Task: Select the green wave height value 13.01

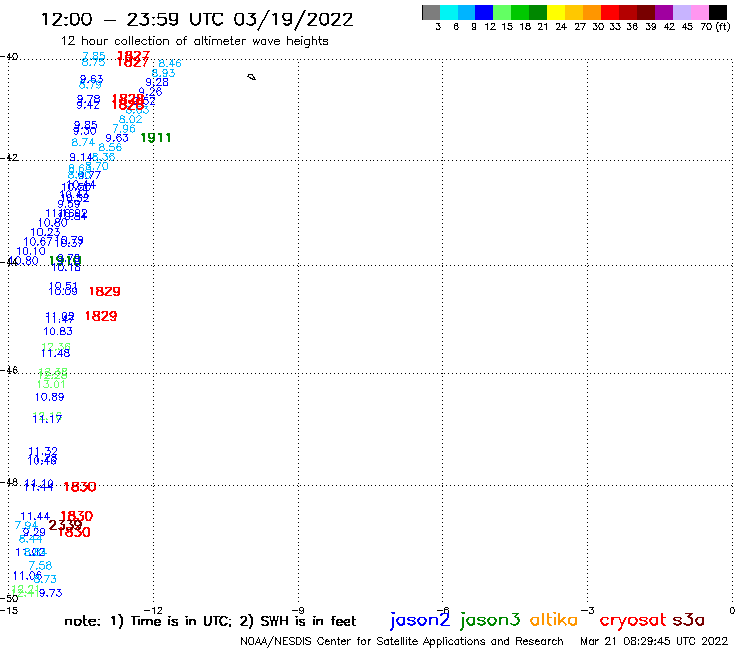Action: (x=51, y=384)
